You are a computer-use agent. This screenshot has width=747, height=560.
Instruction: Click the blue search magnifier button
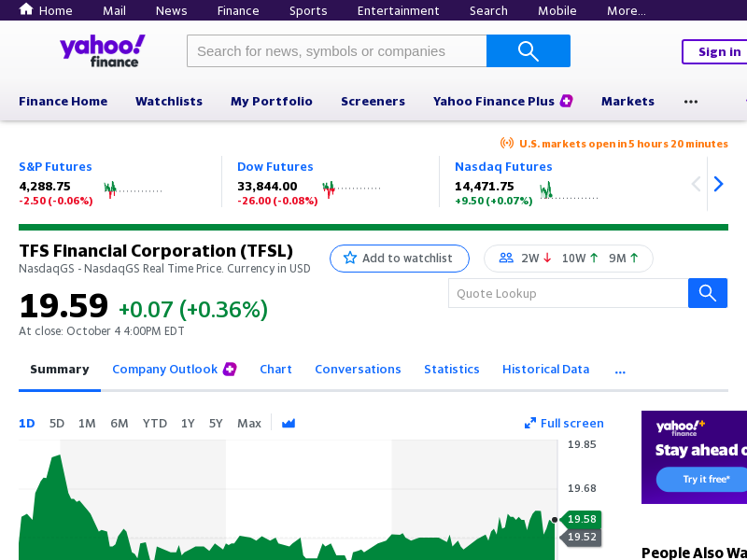528,51
